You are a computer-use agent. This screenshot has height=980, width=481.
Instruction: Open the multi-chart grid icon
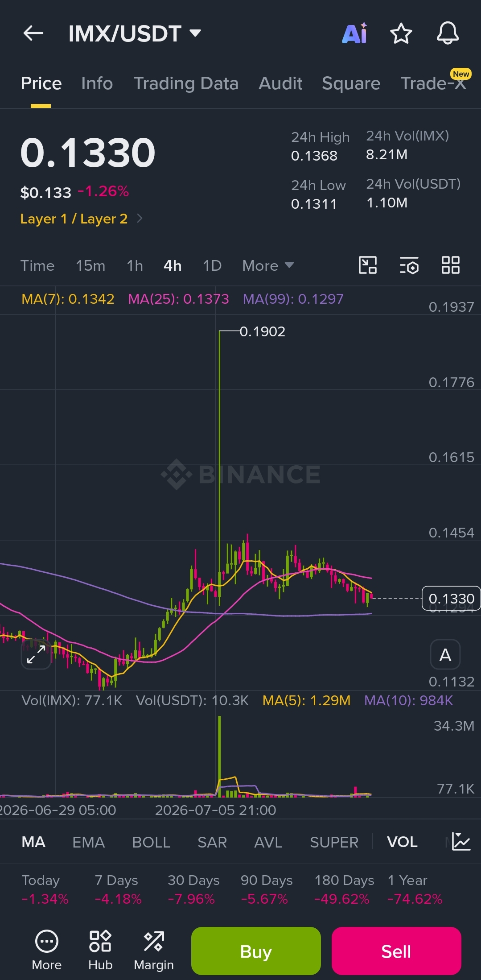pos(451,265)
